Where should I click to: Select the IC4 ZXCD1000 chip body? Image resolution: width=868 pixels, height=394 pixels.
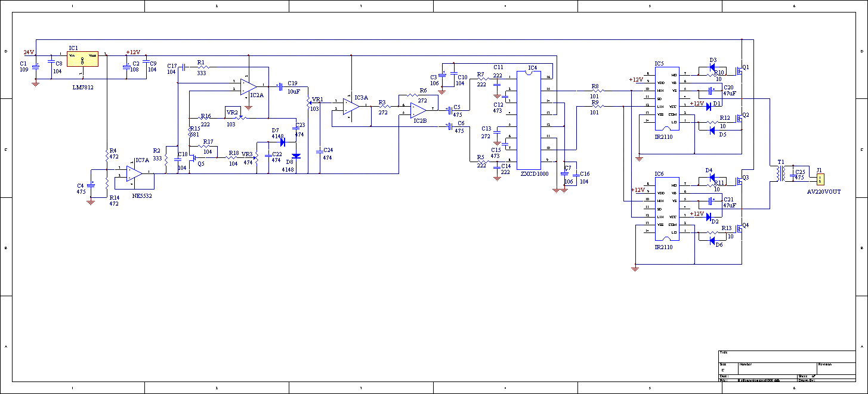tap(528, 120)
